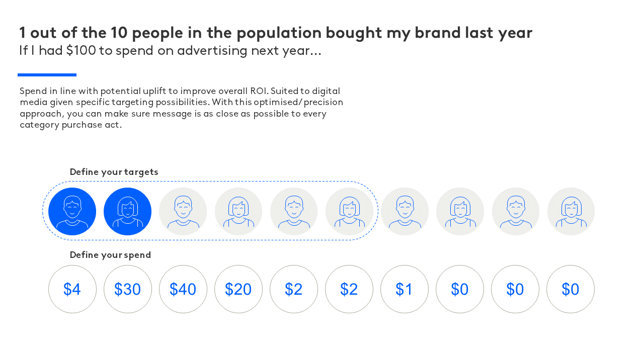644x362 pixels.
Task: Click the $4 spend circle
Action: coord(72,289)
